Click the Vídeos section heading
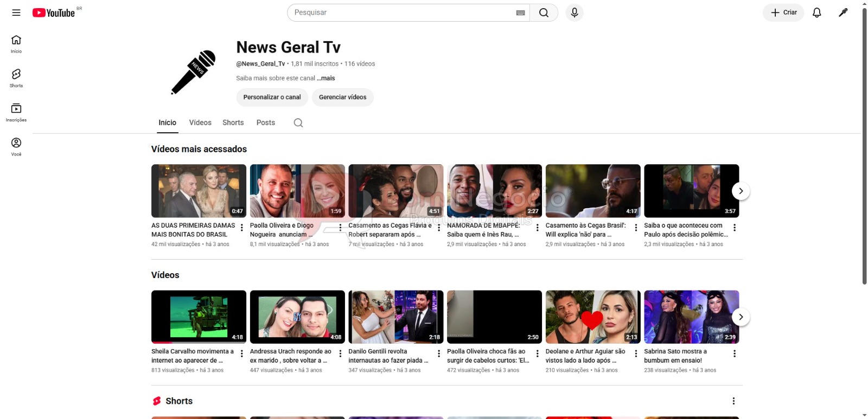This screenshot has width=868, height=419. (165, 275)
